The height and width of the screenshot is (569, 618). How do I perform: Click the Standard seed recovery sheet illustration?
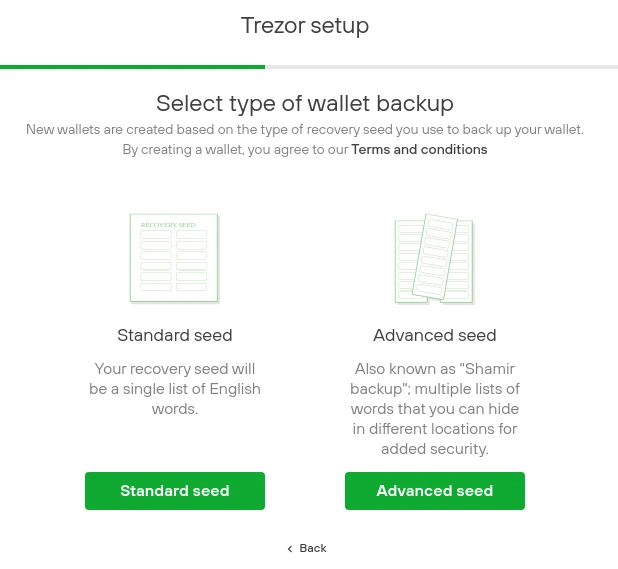(x=174, y=258)
